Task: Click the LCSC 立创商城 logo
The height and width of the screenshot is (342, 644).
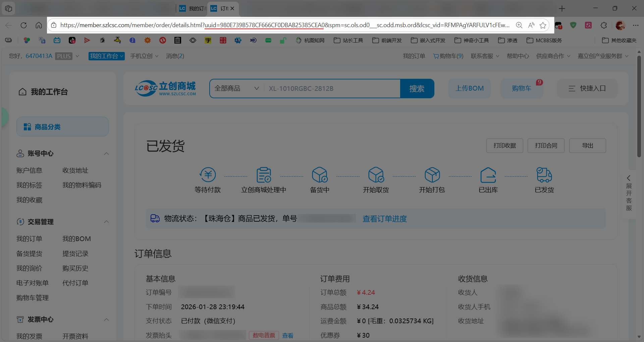Action: (165, 89)
